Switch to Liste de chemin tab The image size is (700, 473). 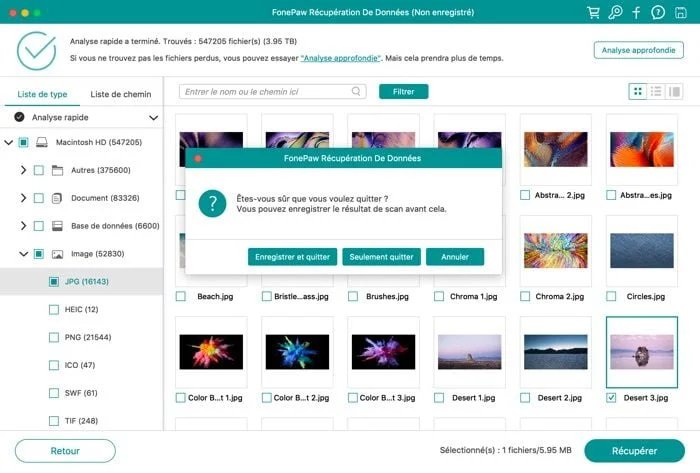tap(121, 94)
